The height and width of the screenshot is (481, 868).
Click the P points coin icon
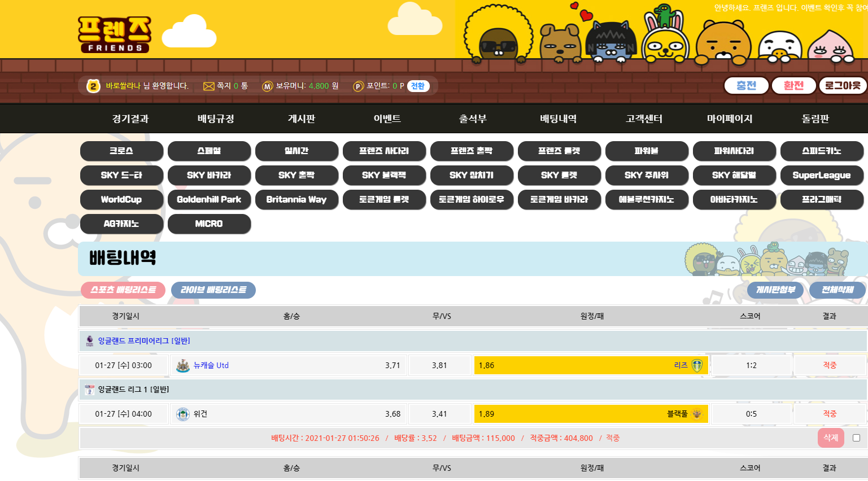358,86
